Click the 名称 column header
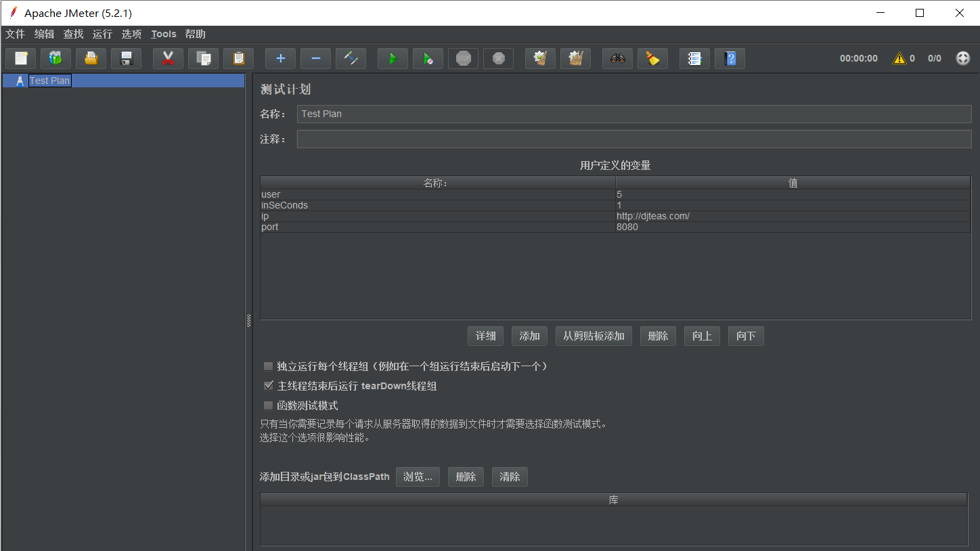Image resolution: width=980 pixels, height=551 pixels. coord(438,183)
